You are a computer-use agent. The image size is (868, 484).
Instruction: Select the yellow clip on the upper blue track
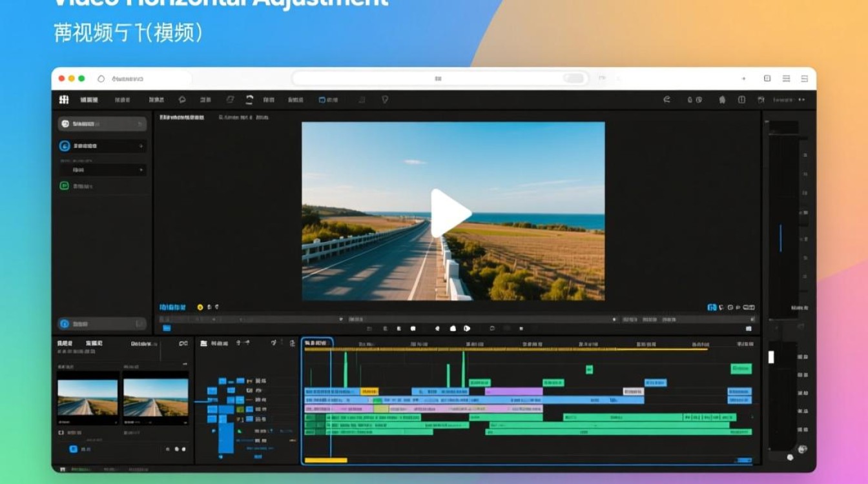[369, 392]
